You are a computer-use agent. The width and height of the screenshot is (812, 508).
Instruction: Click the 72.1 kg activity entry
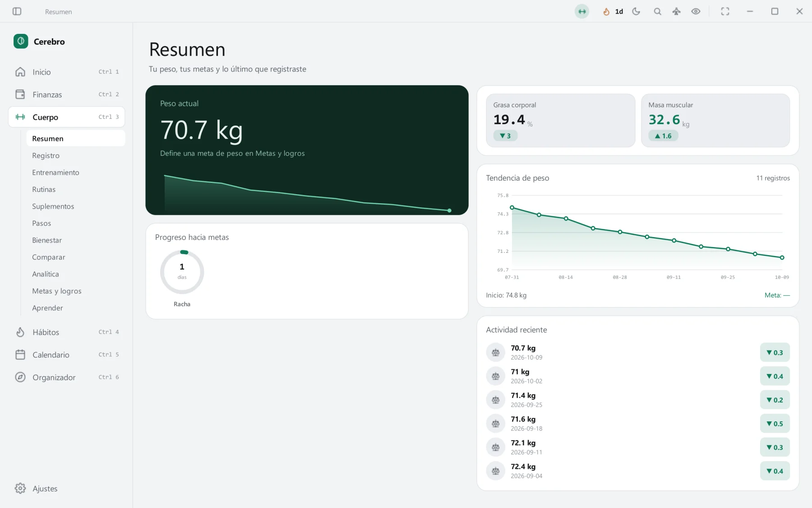click(638, 447)
